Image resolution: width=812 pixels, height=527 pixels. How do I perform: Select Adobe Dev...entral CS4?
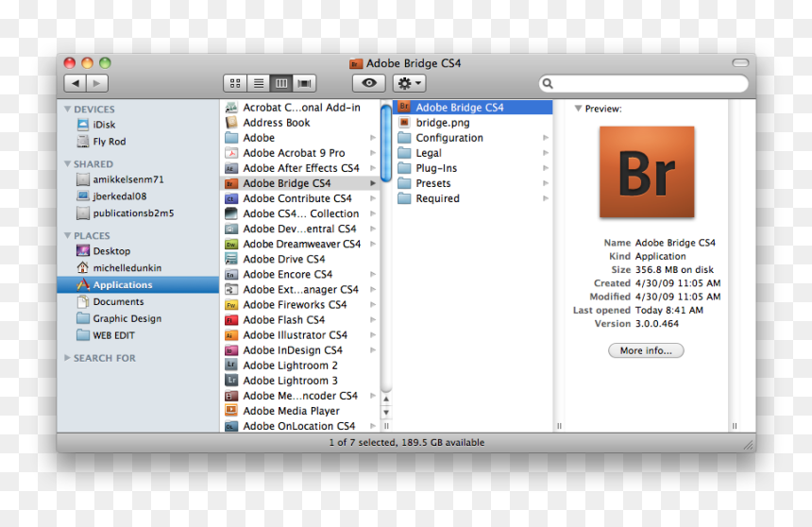pyautogui.click(x=300, y=229)
